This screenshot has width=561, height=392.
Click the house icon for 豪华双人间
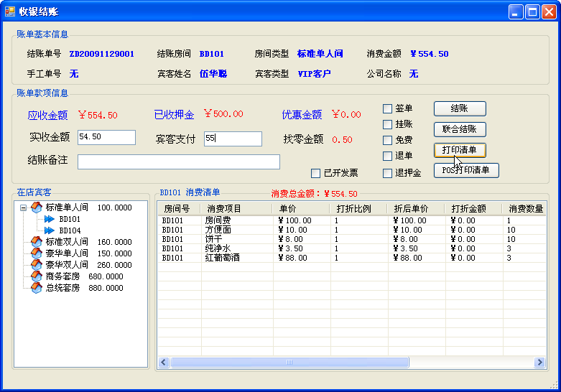(x=36, y=265)
